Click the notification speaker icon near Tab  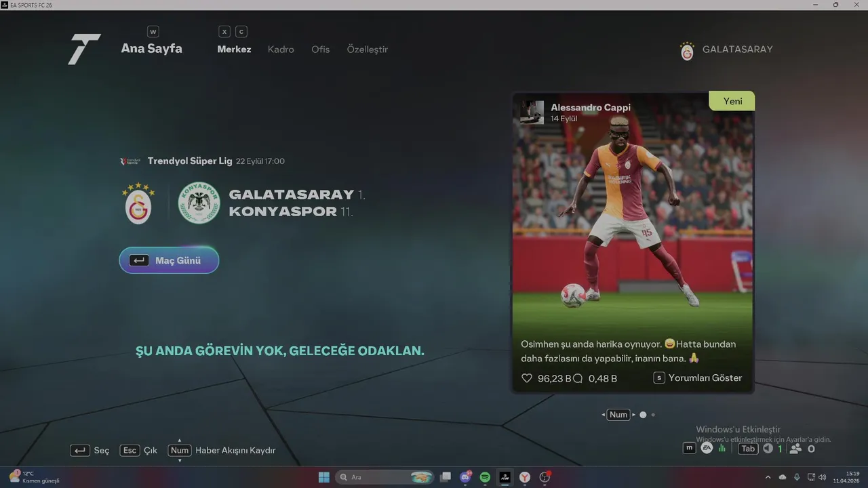pyautogui.click(x=768, y=449)
